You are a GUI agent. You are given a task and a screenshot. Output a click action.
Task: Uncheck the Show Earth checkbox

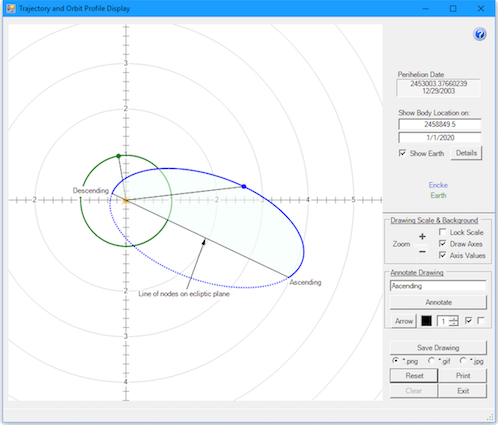(x=402, y=153)
